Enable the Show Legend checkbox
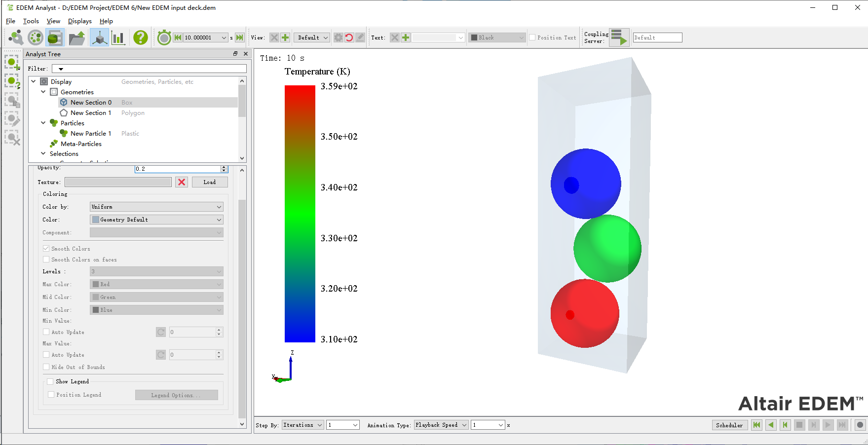Image resolution: width=868 pixels, height=445 pixels. pos(50,381)
